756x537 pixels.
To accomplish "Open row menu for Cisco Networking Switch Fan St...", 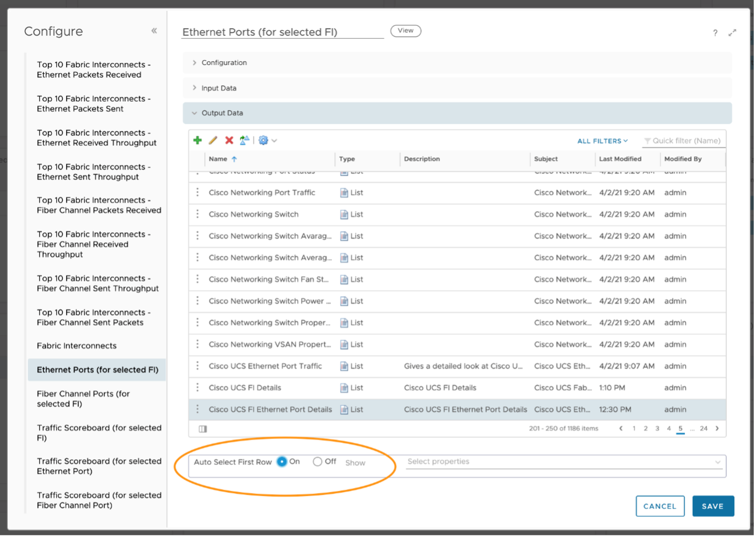I will point(197,279).
